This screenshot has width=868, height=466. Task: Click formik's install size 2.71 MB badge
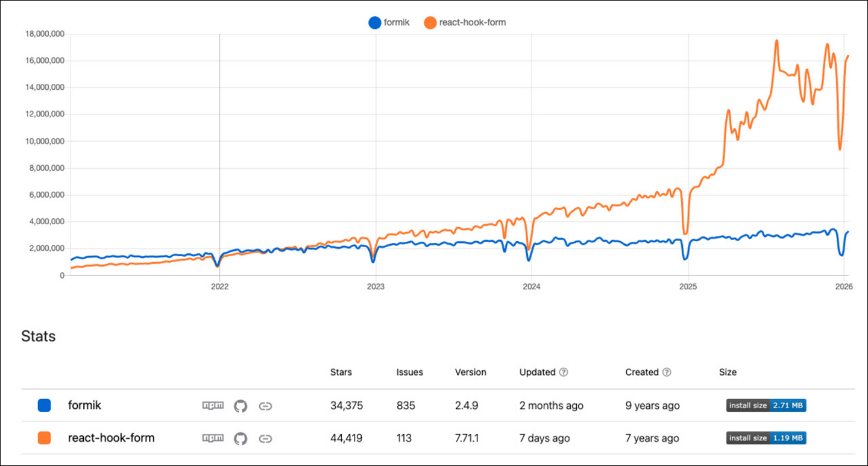[766, 406]
